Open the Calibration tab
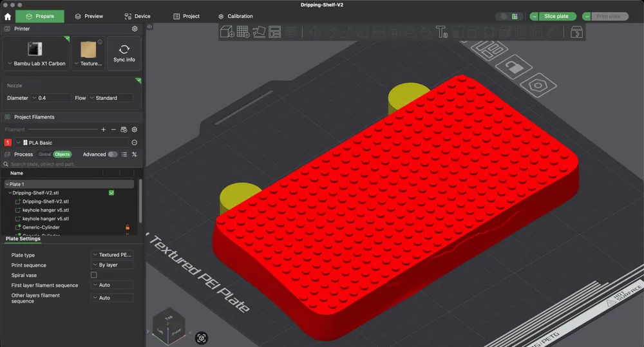The width and height of the screenshot is (644, 347). pyautogui.click(x=236, y=17)
